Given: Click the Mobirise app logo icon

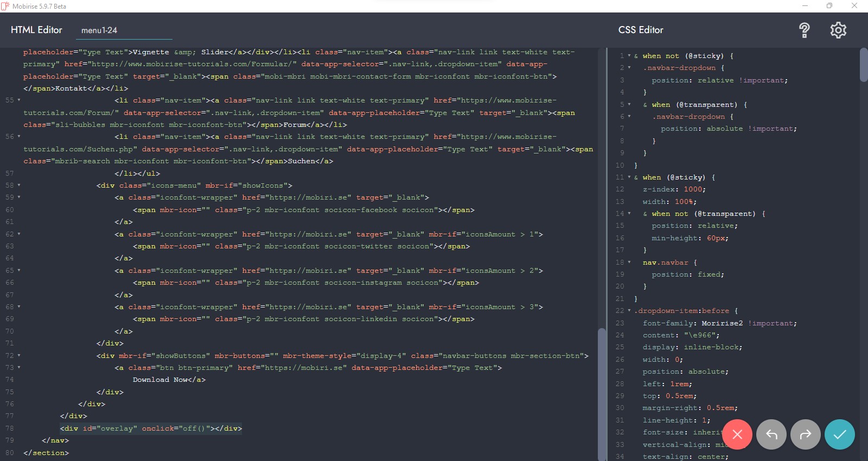Looking at the screenshot, I should click(x=5, y=6).
